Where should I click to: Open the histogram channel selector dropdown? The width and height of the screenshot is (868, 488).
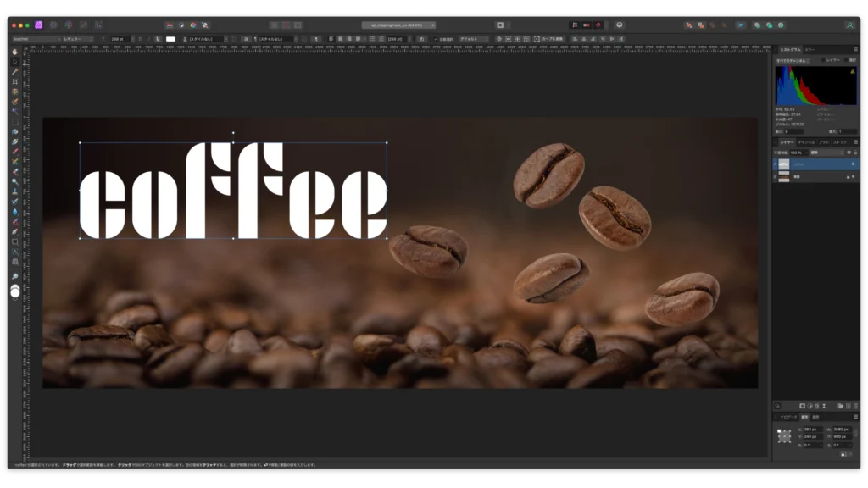793,61
